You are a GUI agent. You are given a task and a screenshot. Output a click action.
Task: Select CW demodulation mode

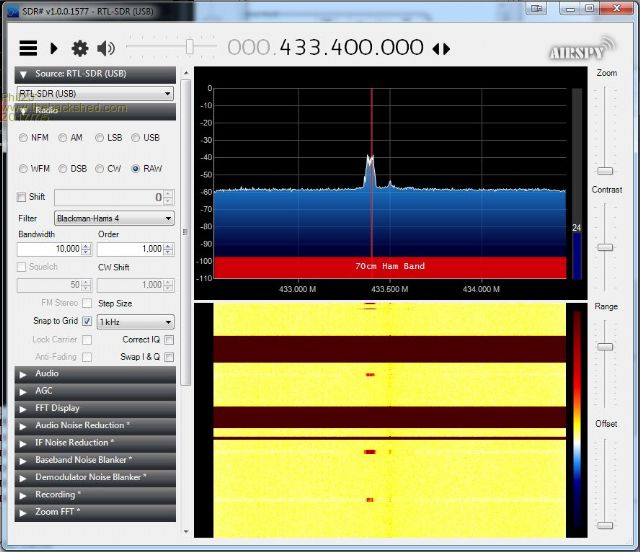pos(99,169)
